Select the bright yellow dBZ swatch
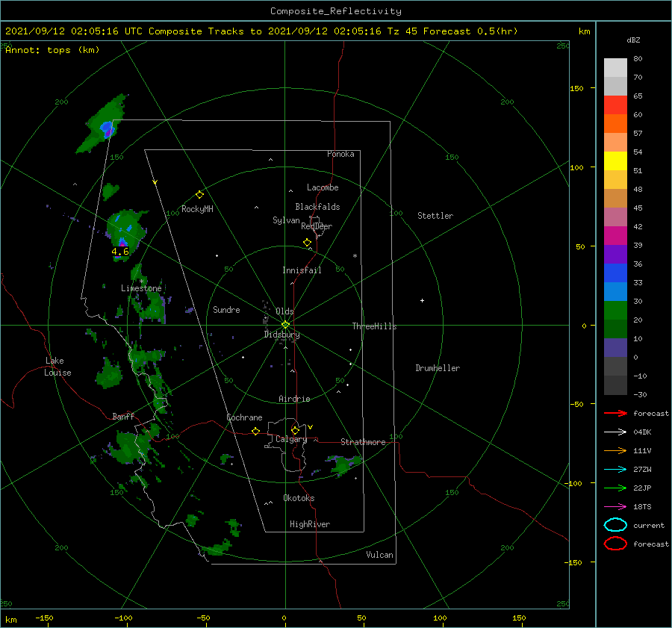Screen dimensions: 672x628 pos(615,161)
